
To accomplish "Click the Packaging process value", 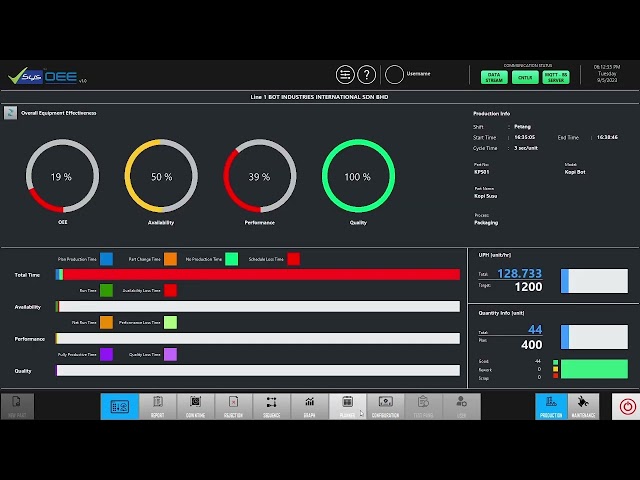I will pos(486,223).
